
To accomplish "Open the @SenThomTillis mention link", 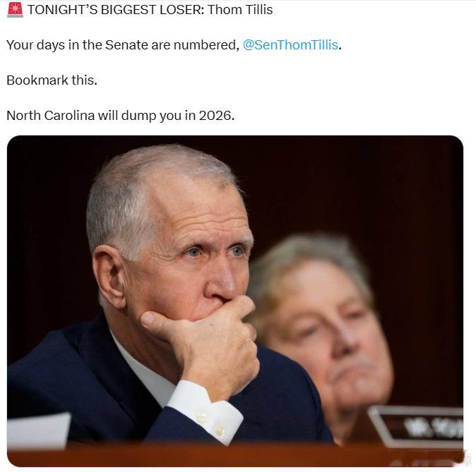I will (290, 45).
